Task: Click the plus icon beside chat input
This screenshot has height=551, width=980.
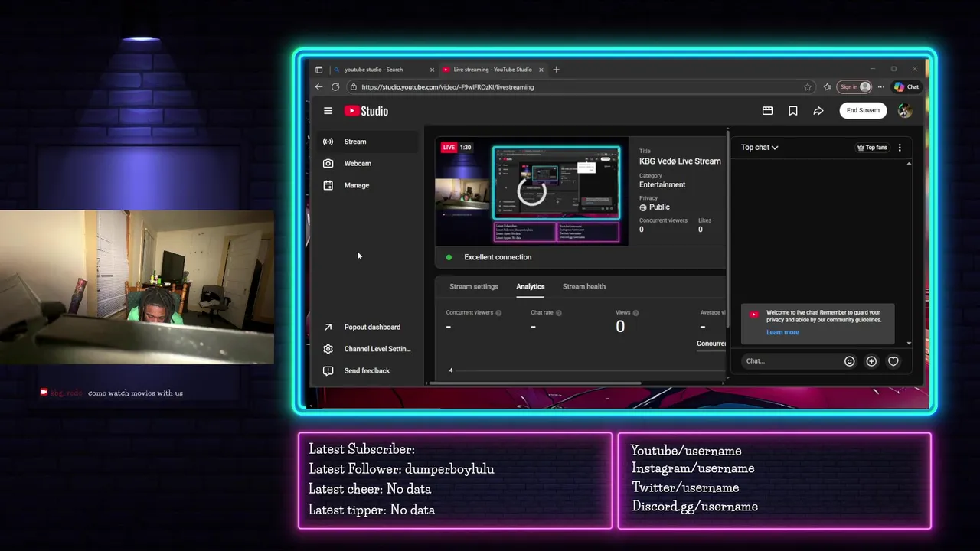Action: click(871, 361)
